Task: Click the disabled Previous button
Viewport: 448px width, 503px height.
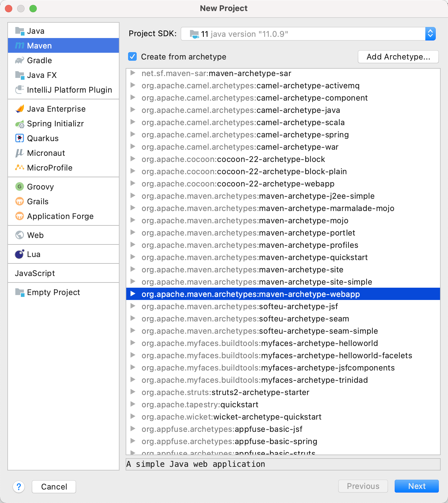Action: [x=363, y=486]
